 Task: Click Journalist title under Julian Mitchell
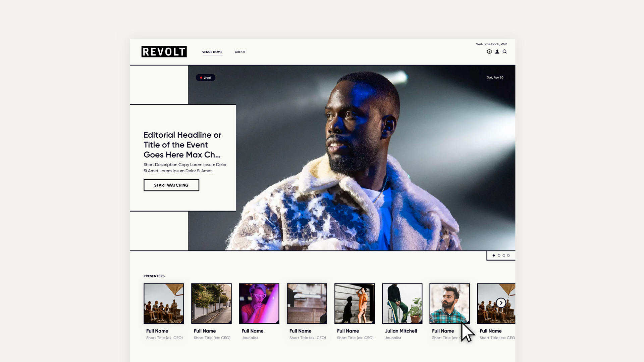[x=393, y=338]
